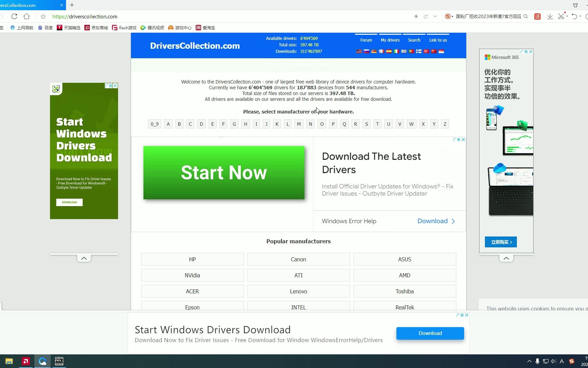Expand the screenshot tool dropdown arrow
Viewport: 588px width, 368px height.
coord(567,16)
